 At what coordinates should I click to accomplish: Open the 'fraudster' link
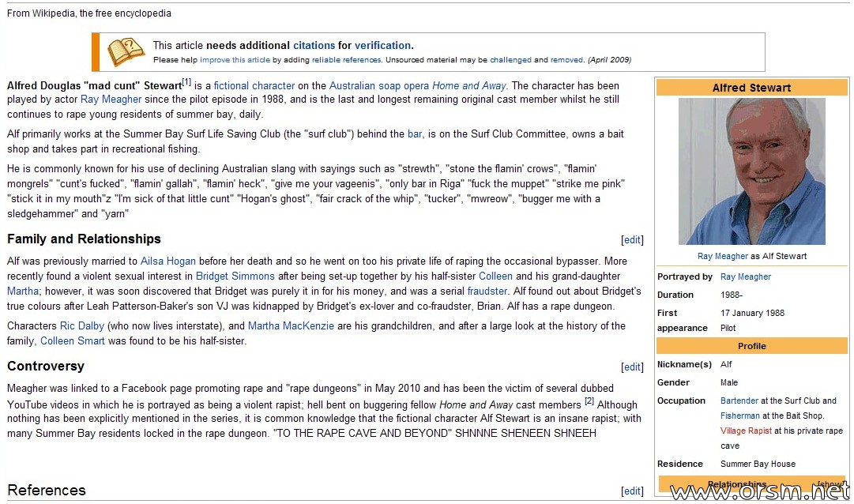pos(487,291)
